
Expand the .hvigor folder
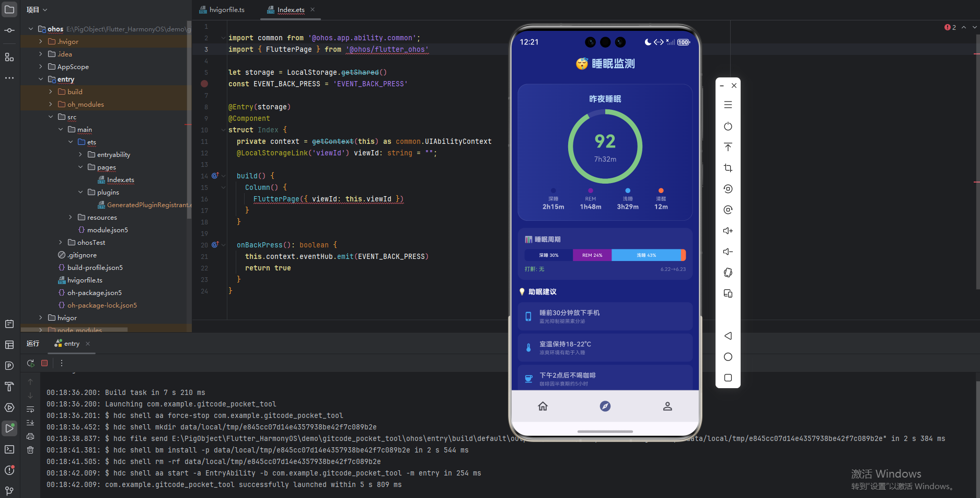(41, 41)
